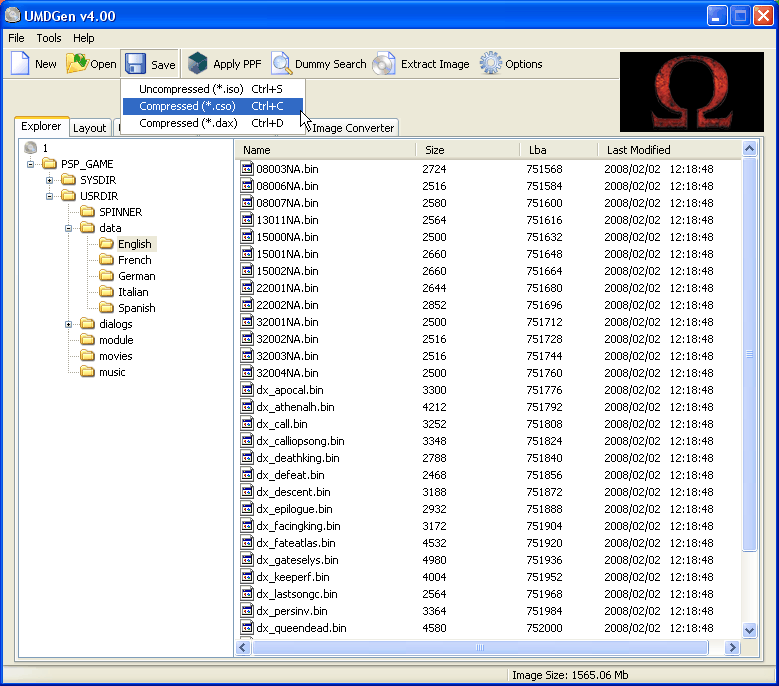Select file row 32004NA.bin
This screenshot has height=686, width=779.
(488, 373)
